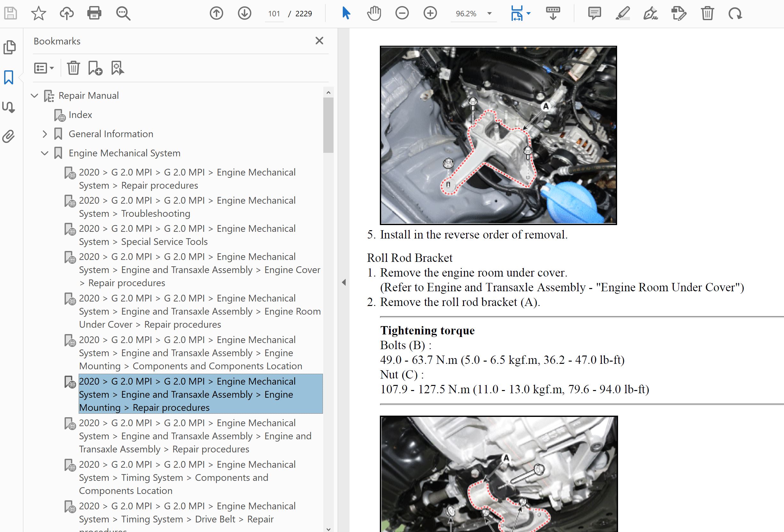This screenshot has width=784, height=532.
Task: Open the zoom level dropdown
Action: 489,13
